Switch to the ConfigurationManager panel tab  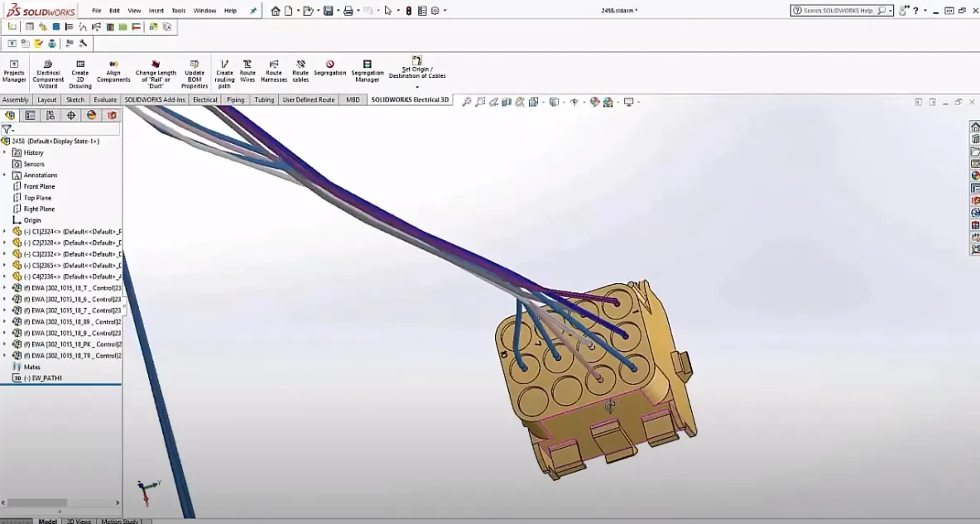(x=50, y=116)
